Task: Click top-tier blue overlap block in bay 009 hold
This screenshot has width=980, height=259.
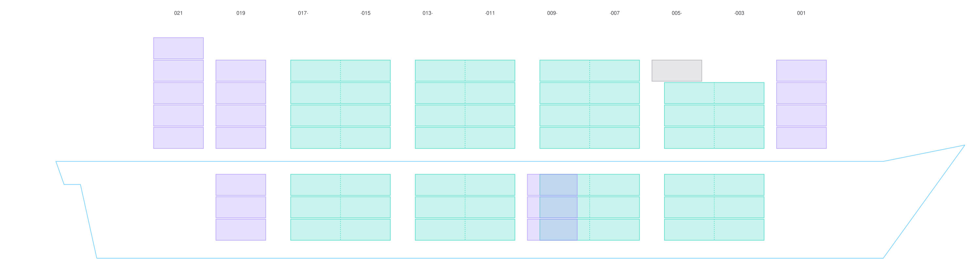Action: click(558, 185)
